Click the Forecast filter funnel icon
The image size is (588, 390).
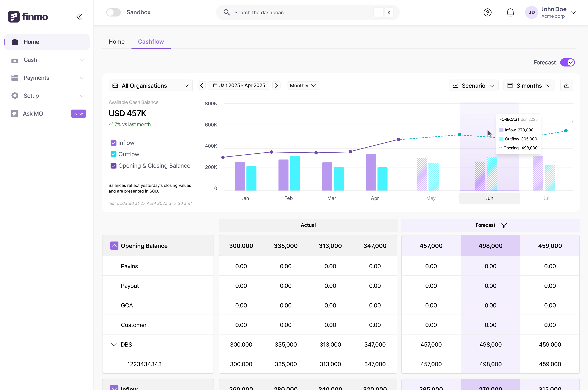coord(504,225)
